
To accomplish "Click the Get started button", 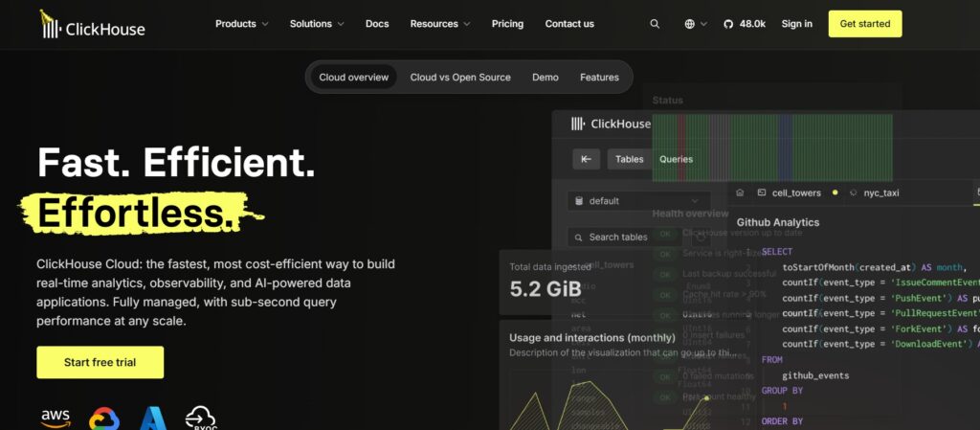I will (865, 24).
